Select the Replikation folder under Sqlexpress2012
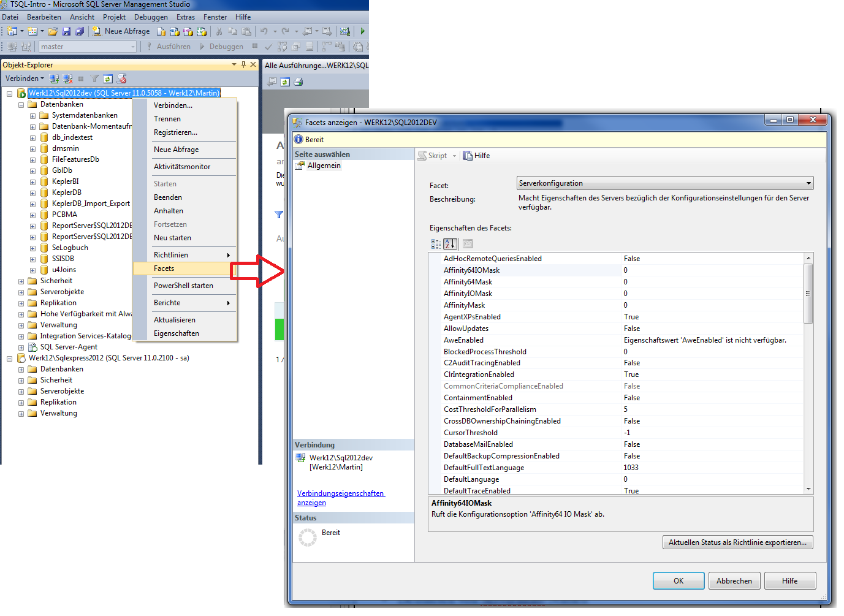Viewport: 844px width, 616px height. tap(58, 402)
